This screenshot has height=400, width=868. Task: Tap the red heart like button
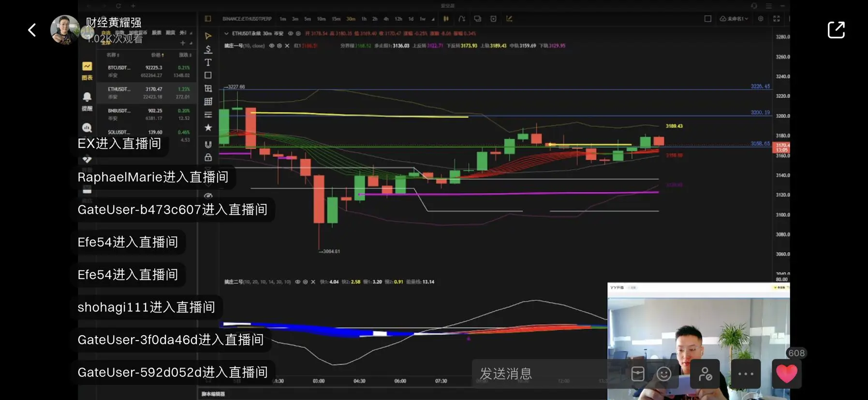(786, 373)
